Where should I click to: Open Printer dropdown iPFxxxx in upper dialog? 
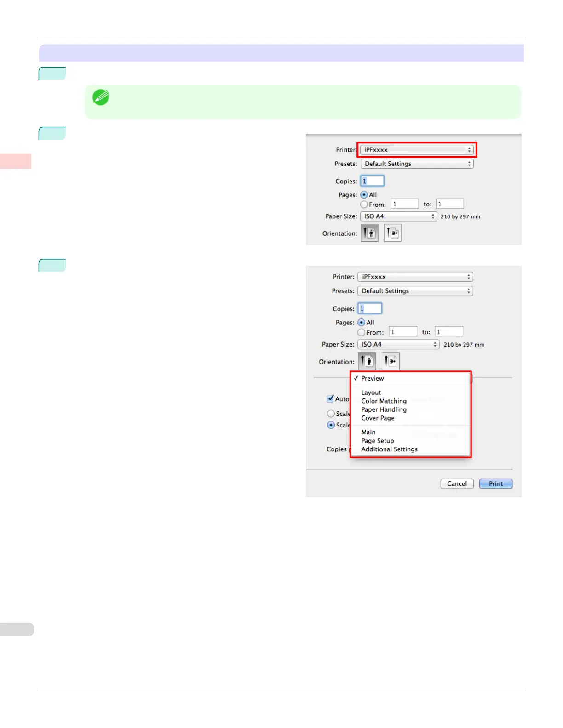[417, 150]
